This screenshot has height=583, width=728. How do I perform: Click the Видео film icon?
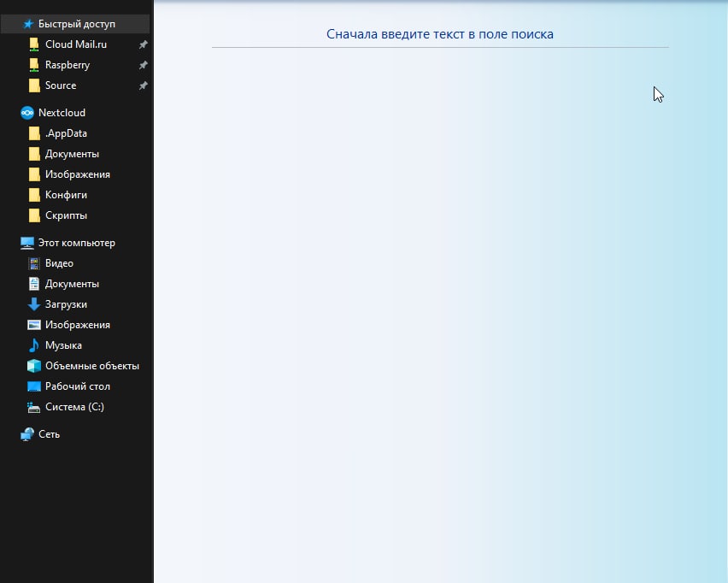(34, 263)
